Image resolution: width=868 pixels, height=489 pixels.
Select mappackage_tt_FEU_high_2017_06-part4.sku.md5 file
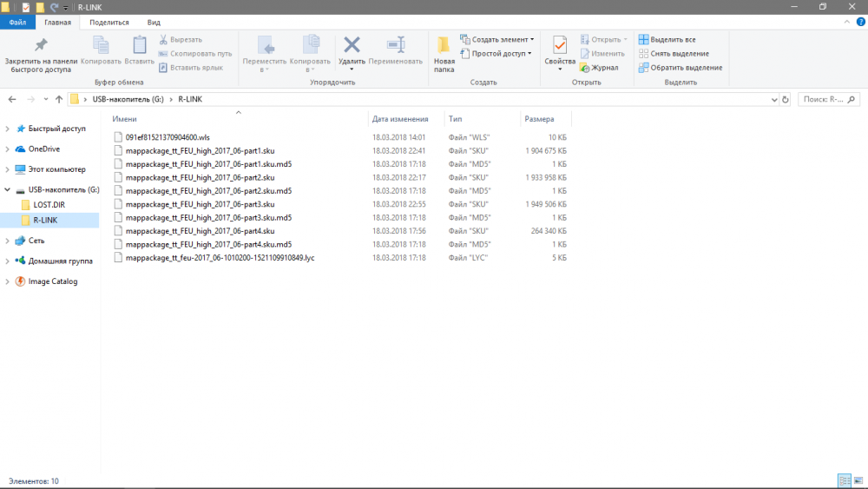click(208, 244)
